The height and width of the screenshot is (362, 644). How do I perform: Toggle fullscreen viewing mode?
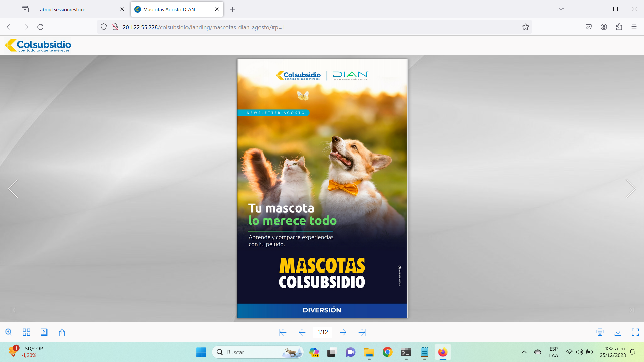click(x=635, y=332)
